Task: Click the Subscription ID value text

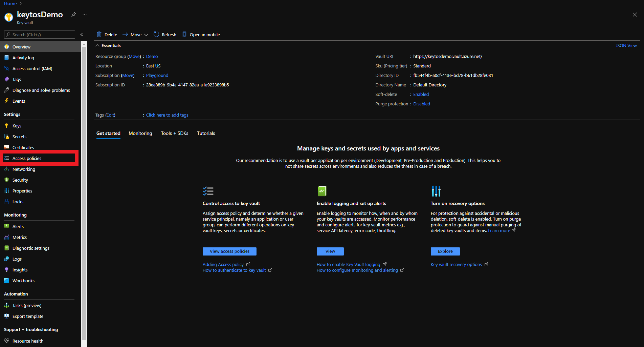Action: coord(187,85)
